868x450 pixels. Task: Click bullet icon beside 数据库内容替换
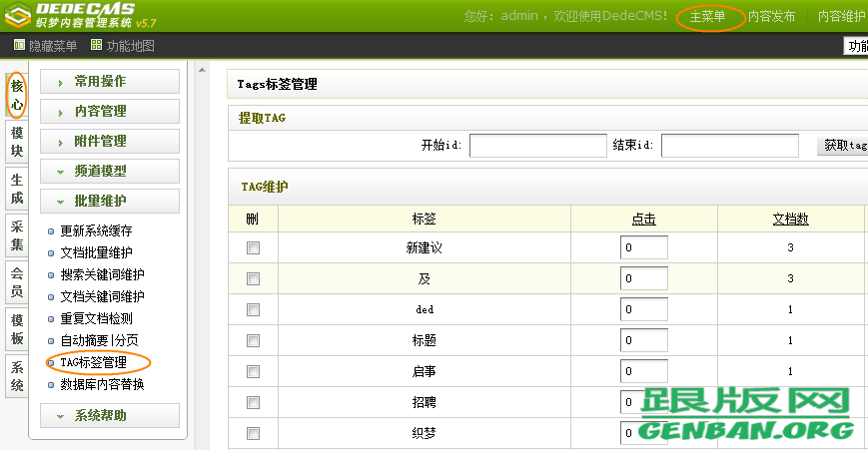(x=51, y=384)
